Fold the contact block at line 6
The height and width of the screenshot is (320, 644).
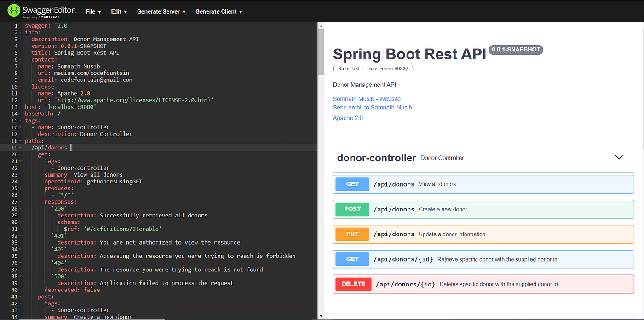pyautogui.click(x=21, y=60)
